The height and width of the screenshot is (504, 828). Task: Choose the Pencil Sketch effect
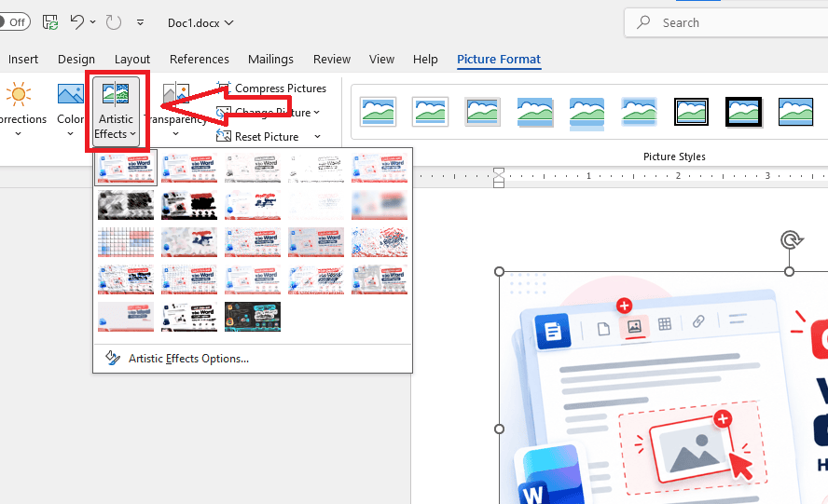click(x=316, y=168)
